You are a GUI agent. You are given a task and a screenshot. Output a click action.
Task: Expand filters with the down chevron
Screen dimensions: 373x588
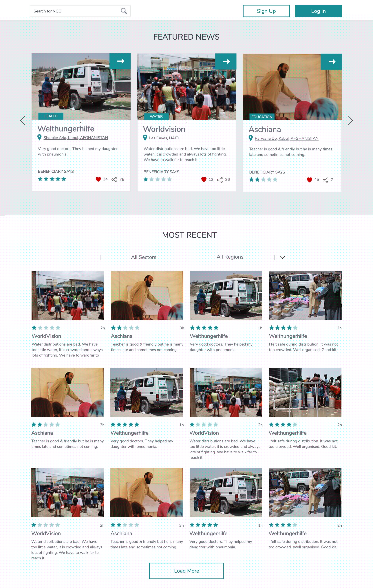(282, 257)
